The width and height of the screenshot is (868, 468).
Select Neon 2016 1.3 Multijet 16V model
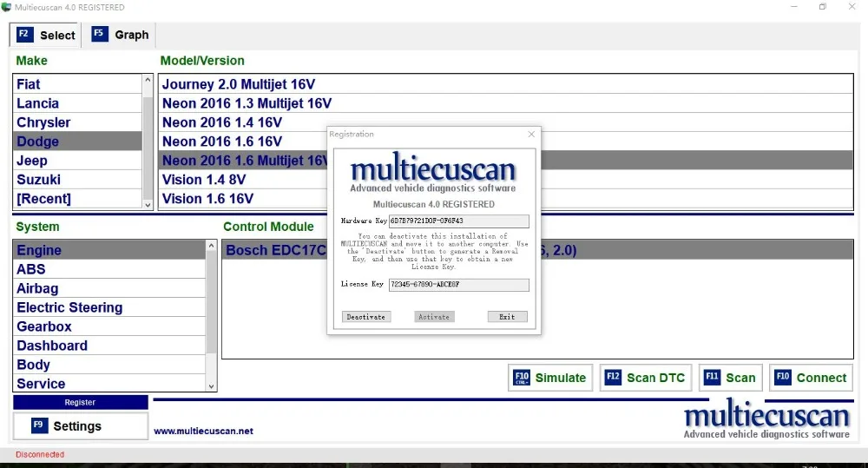506,103
